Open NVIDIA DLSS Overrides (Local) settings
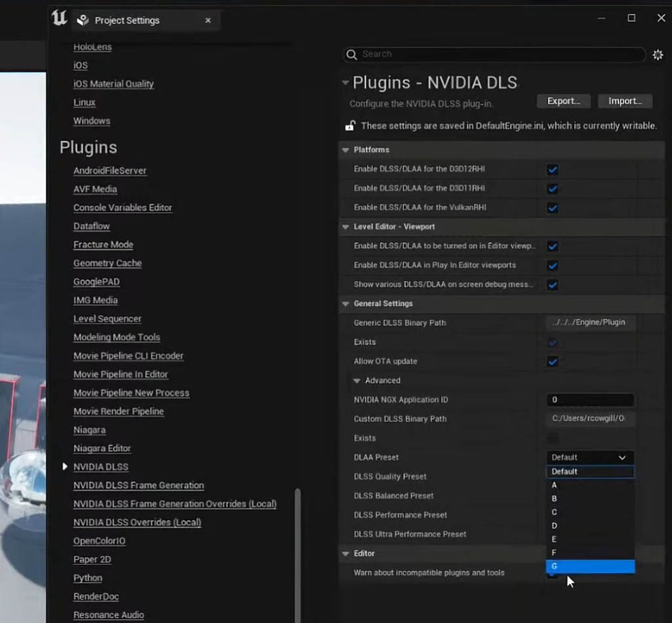The image size is (672, 623). pyautogui.click(x=137, y=523)
